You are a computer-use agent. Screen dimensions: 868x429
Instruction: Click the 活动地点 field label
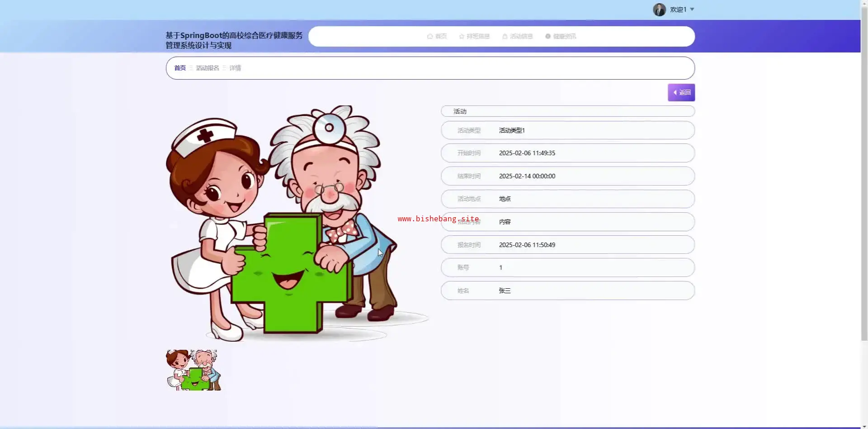click(x=469, y=199)
